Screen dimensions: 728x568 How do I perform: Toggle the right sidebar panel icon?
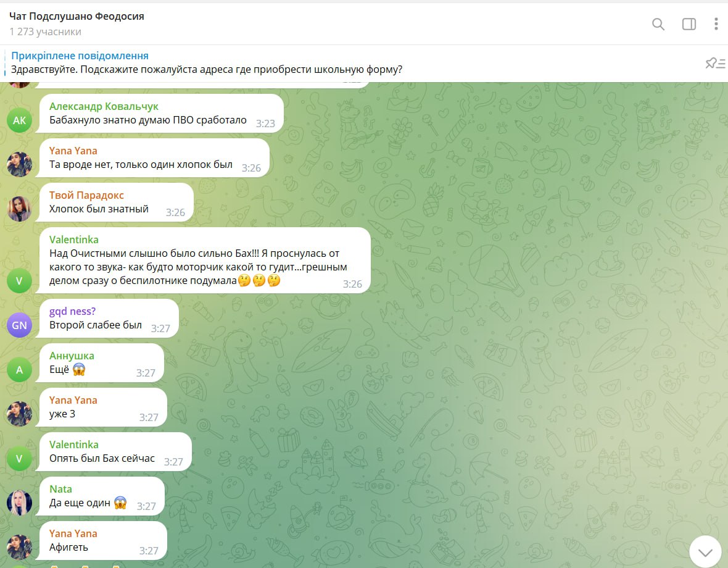[689, 24]
